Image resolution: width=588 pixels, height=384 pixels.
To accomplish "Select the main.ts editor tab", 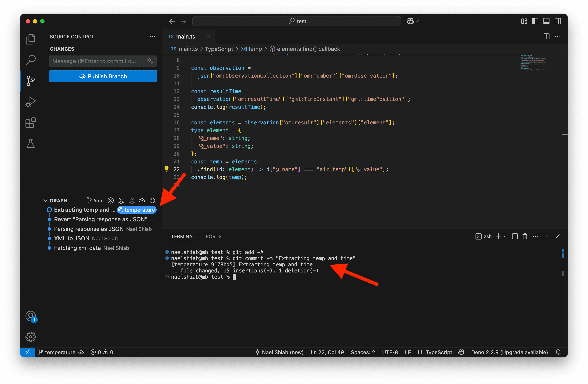I will pos(186,37).
